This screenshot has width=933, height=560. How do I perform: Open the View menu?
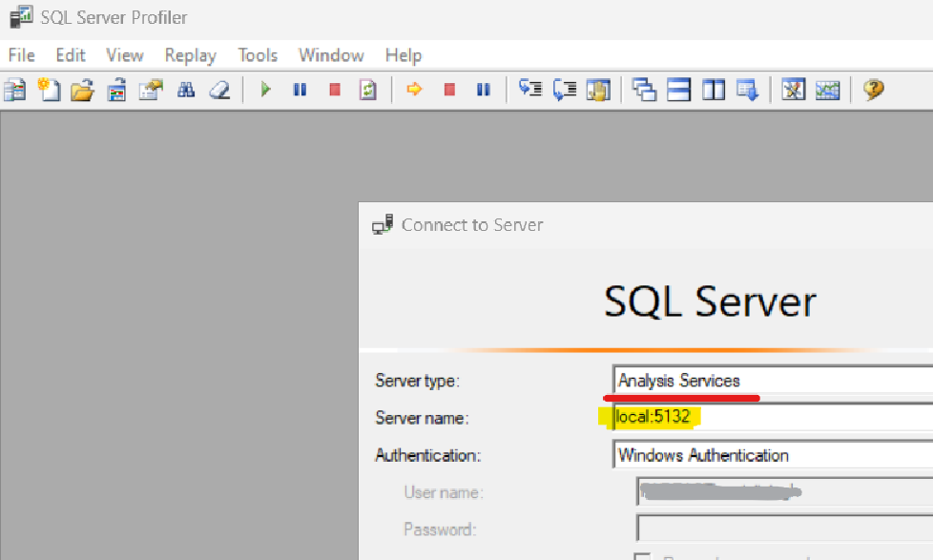[124, 55]
